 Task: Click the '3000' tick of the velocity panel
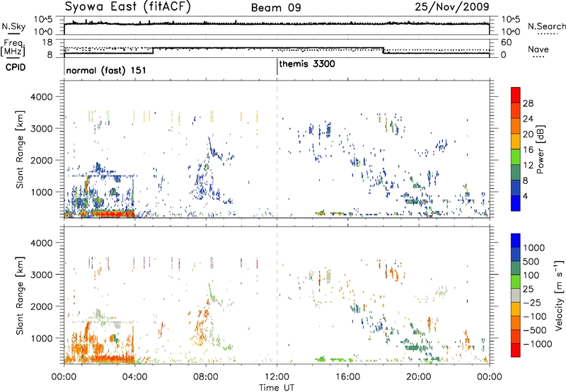pyautogui.click(x=42, y=275)
